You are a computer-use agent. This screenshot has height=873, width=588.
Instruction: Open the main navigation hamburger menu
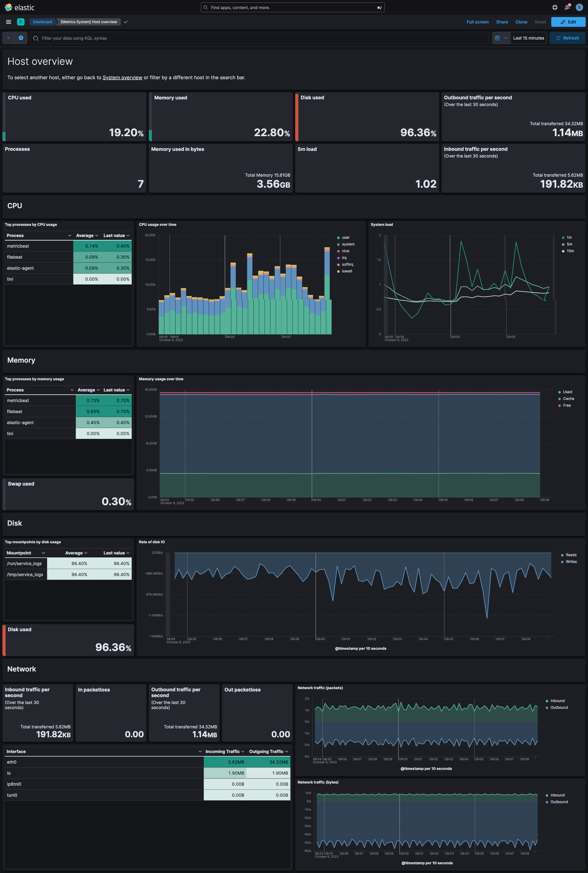[8, 22]
